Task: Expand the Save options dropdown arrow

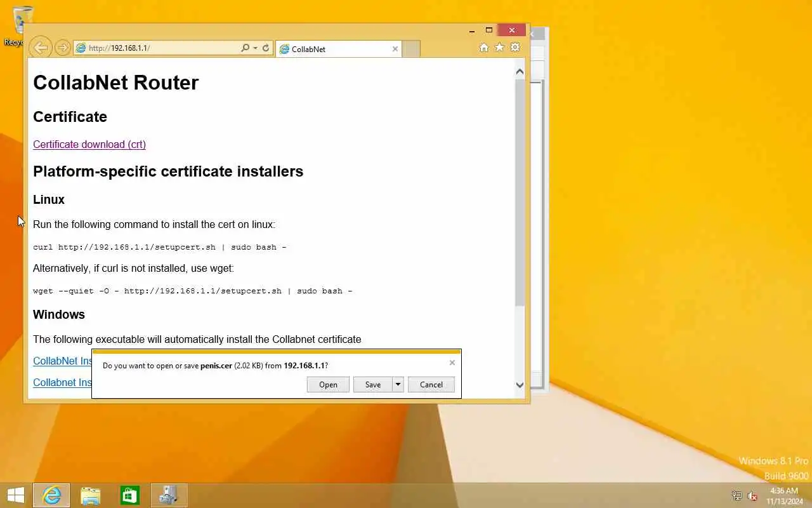Action: (398, 384)
